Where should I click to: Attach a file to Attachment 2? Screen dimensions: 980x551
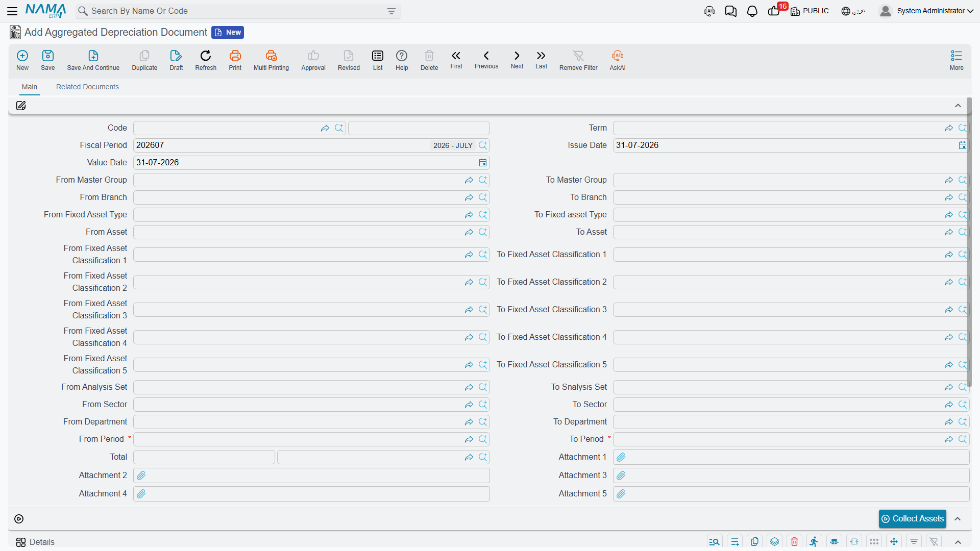point(141,475)
